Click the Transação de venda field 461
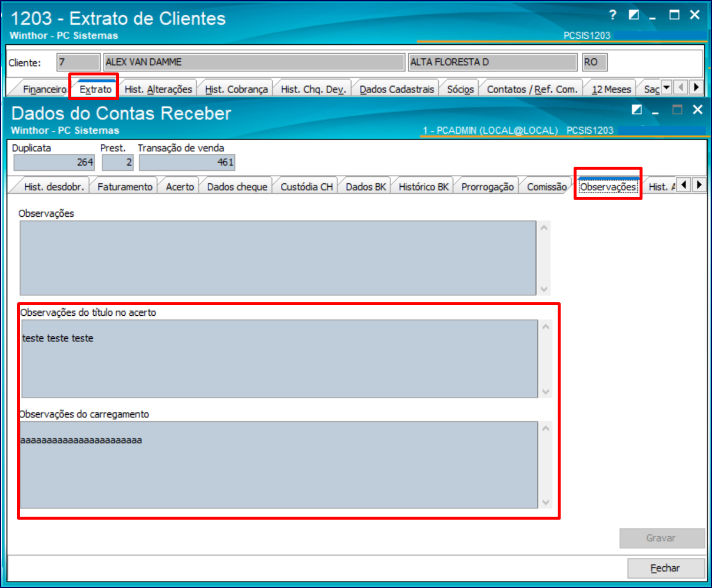 click(x=187, y=162)
